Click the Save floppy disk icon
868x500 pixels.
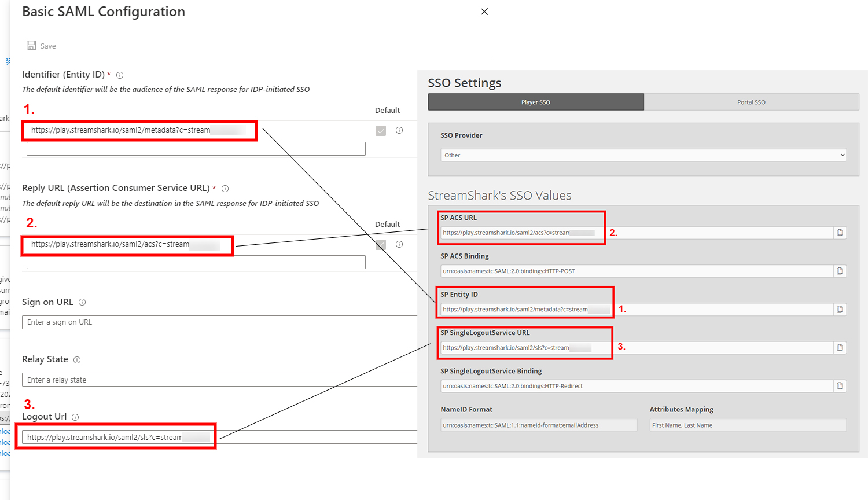pyautogui.click(x=31, y=45)
